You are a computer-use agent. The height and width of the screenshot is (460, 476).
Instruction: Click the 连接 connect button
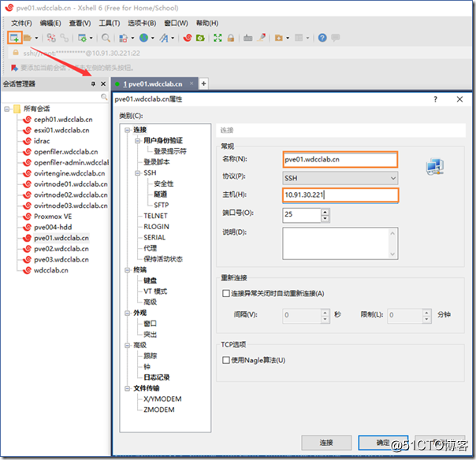(x=326, y=443)
